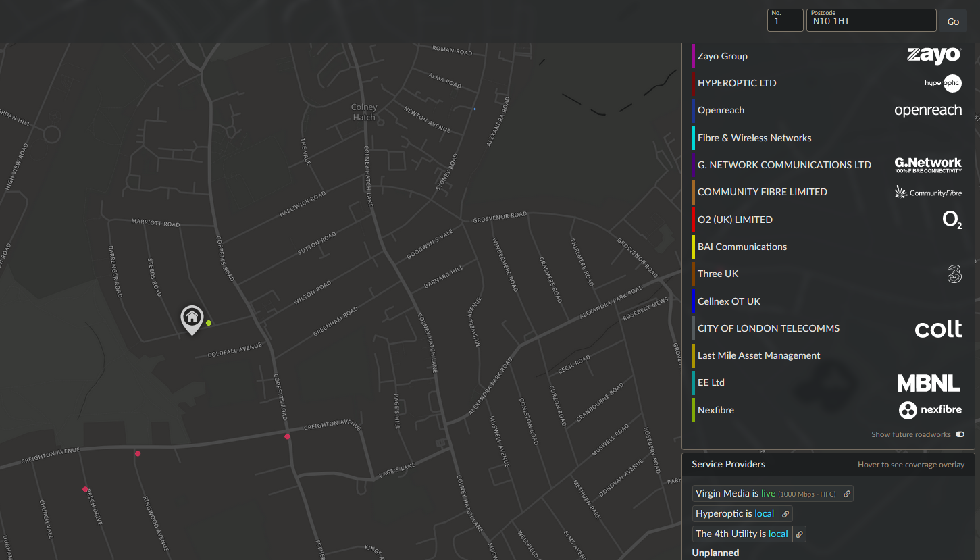Image resolution: width=980 pixels, height=560 pixels.
Task: Click the Colt logo
Action: [938, 328]
